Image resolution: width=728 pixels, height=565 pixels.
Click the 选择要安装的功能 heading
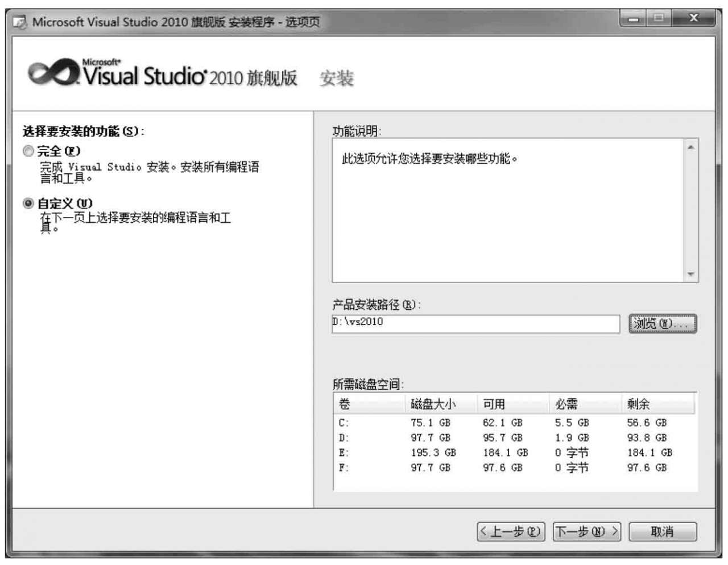click(84, 131)
